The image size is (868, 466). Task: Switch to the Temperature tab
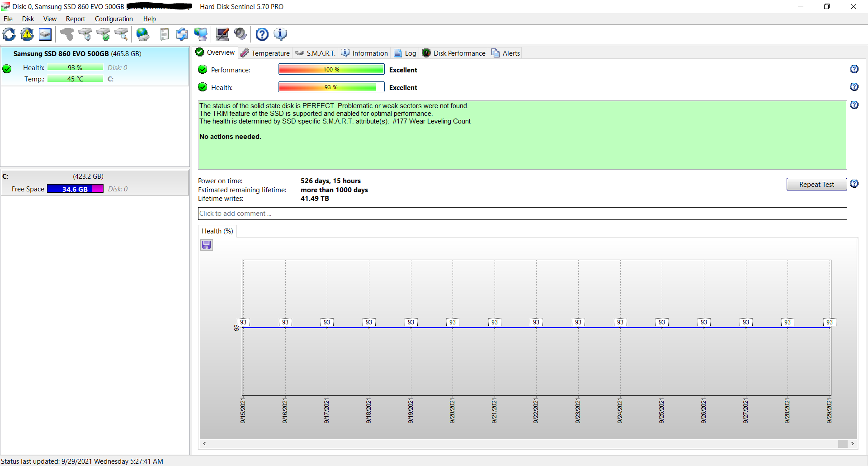pos(265,53)
